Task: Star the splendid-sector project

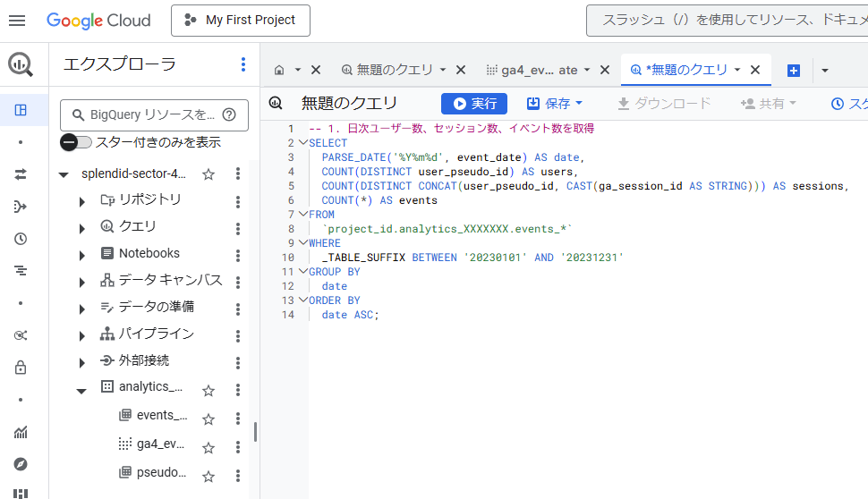Action: (208, 174)
